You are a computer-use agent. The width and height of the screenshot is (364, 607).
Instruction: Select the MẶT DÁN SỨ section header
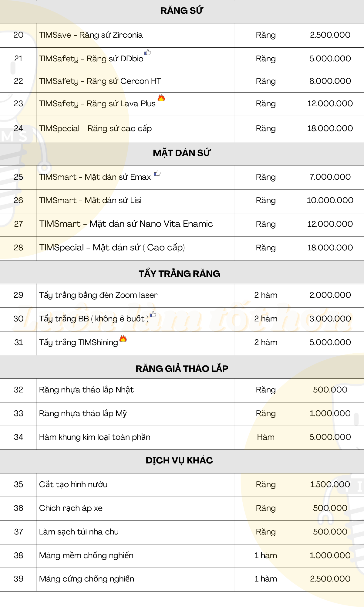pos(181,153)
